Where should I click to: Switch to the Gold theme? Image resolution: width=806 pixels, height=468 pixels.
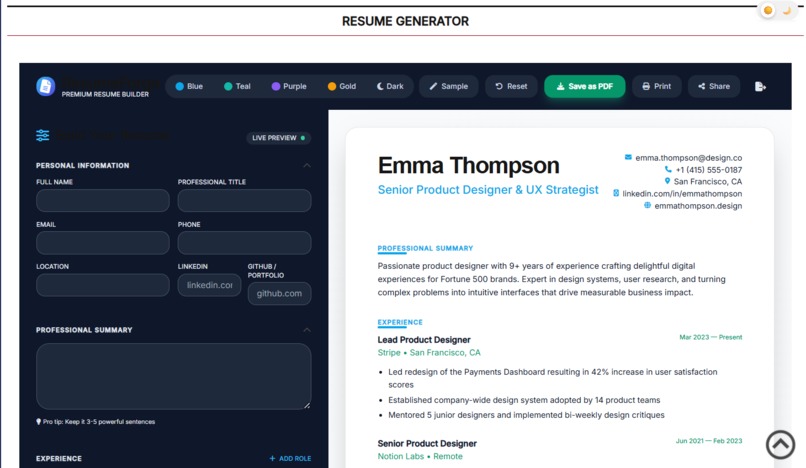click(x=342, y=86)
